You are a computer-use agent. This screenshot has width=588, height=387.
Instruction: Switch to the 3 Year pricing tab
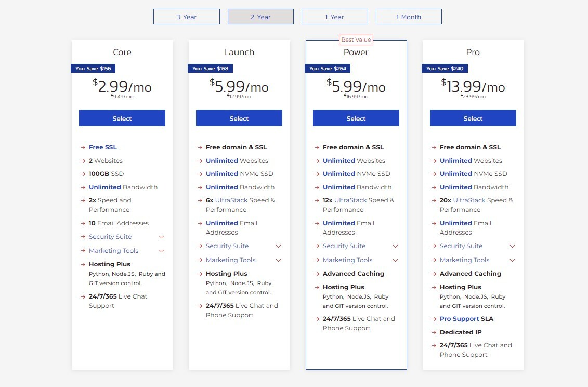pos(186,16)
